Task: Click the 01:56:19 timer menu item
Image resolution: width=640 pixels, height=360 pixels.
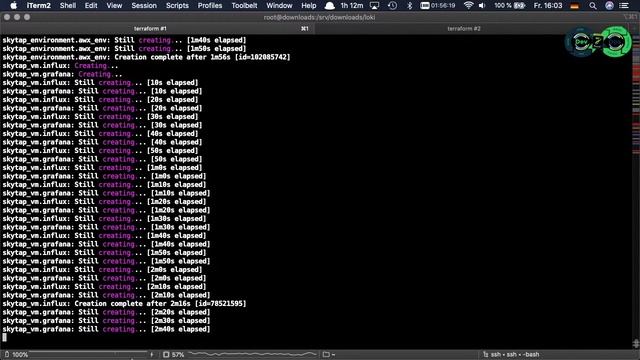Action: point(438,6)
